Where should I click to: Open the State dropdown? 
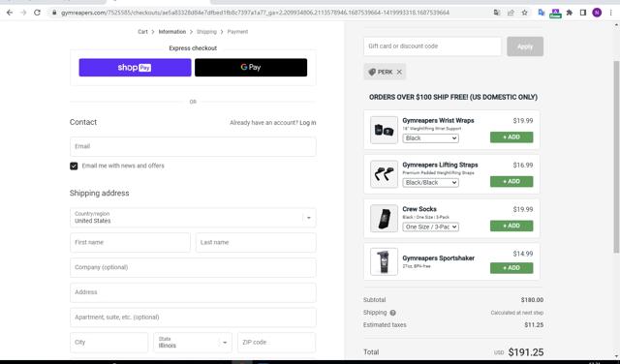[x=193, y=343]
